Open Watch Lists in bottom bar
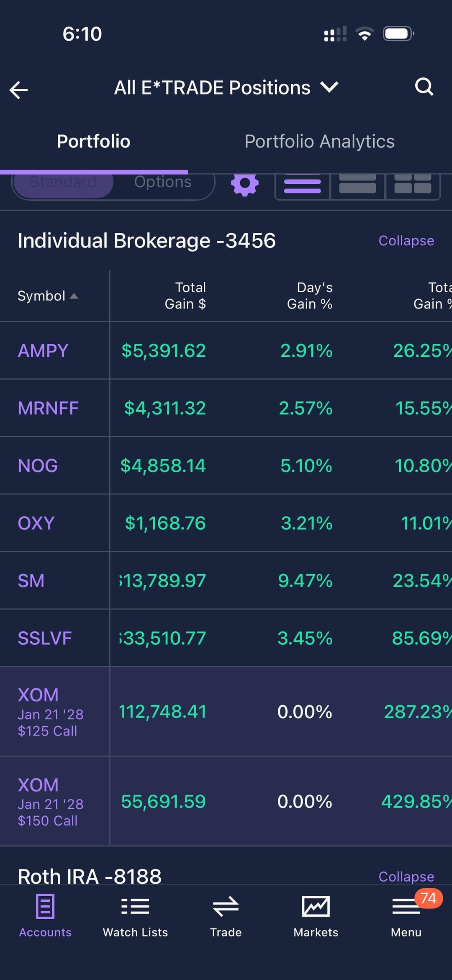452x980 pixels. click(x=135, y=916)
